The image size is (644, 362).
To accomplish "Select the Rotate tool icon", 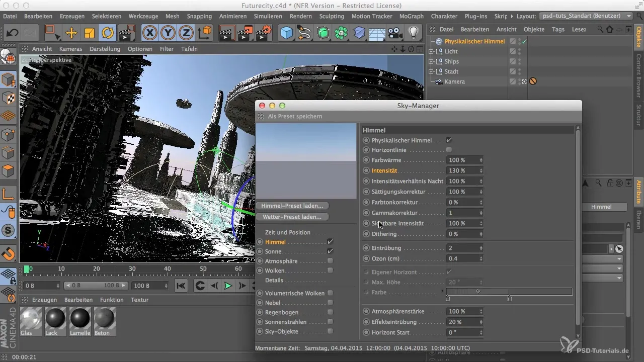I will click(107, 34).
